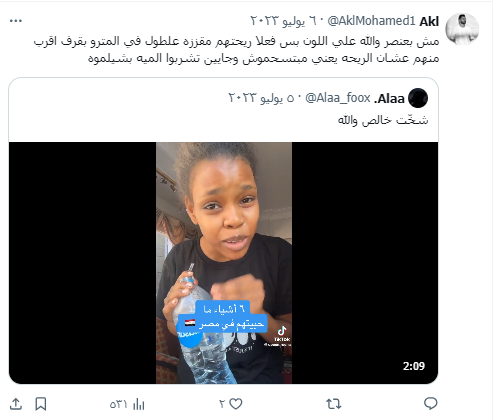The image size is (494, 420).
Task: Click the 2:09 video duration badge
Action: [414, 366]
